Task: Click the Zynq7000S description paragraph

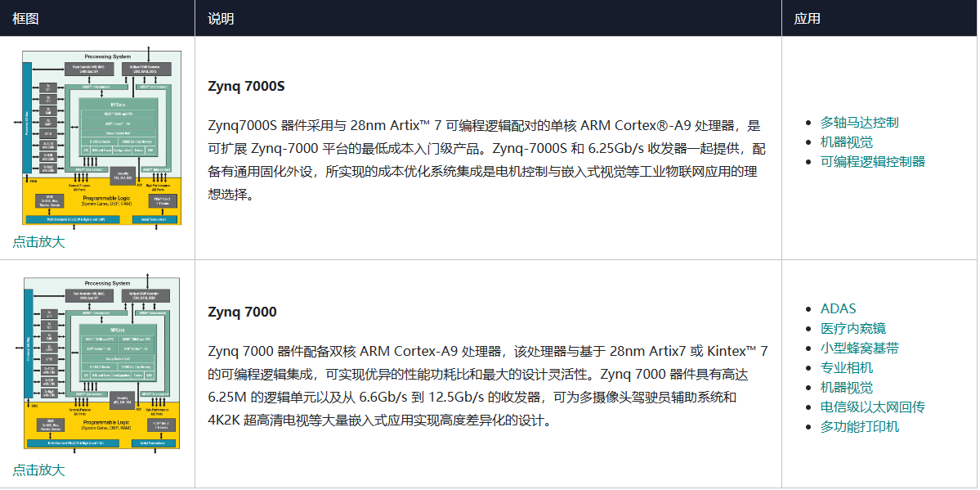Action: click(x=487, y=160)
